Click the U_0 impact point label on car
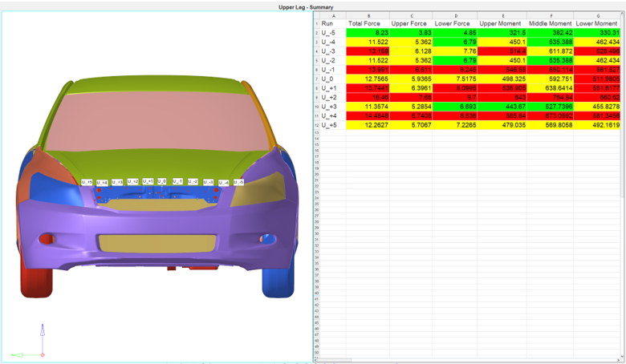Image resolution: width=626 pixels, height=364 pixels. pos(161,182)
